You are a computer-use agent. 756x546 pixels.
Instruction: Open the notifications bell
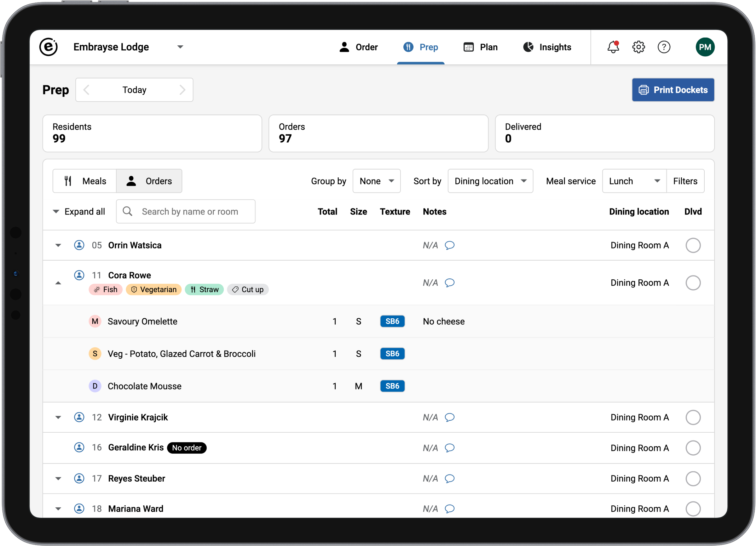(613, 47)
